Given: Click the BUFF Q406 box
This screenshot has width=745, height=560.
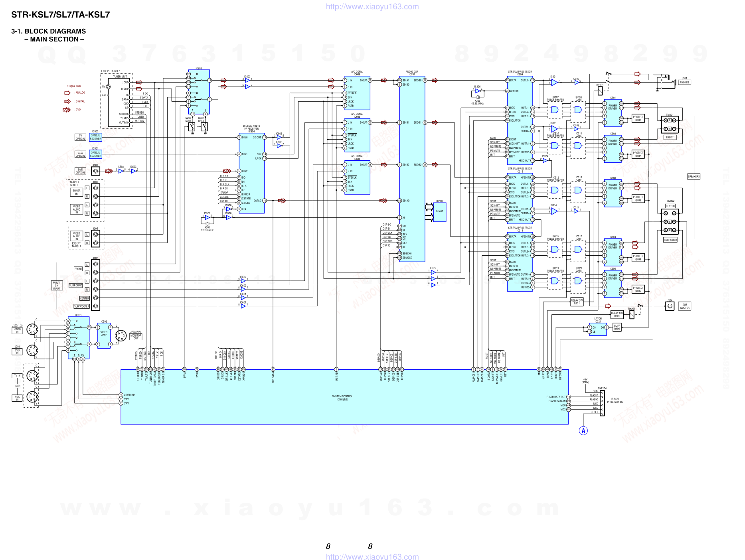Looking at the screenshot, I should click(617, 327).
